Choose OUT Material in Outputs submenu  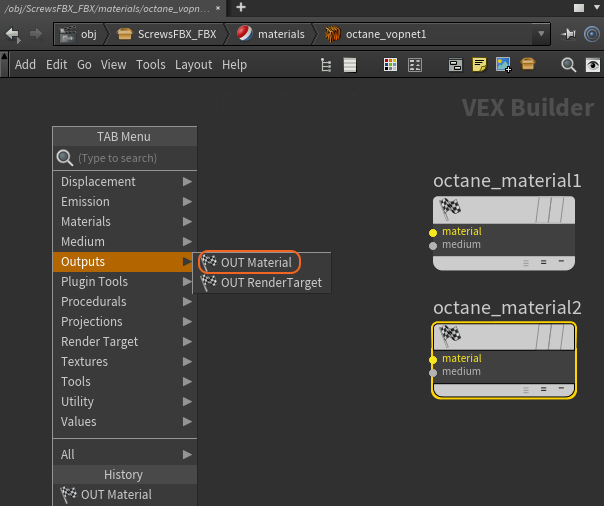click(262, 263)
